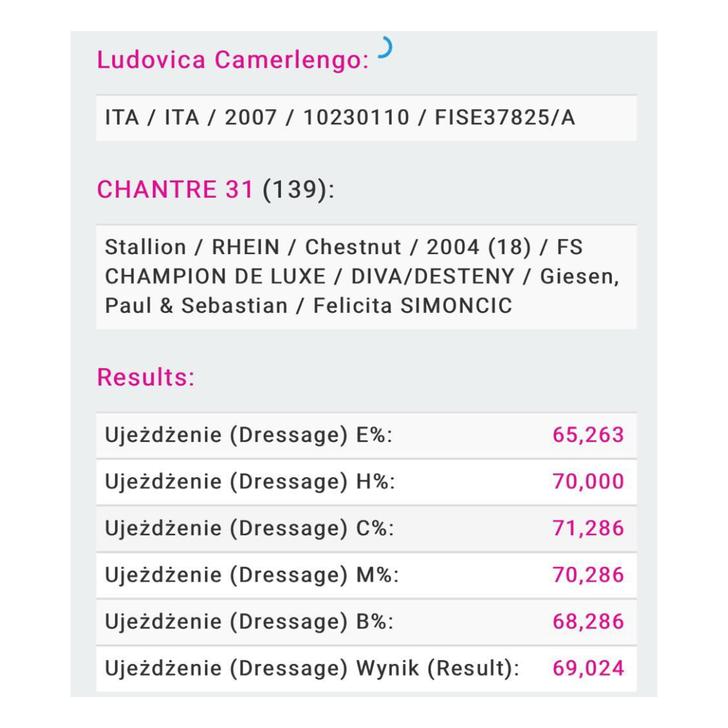The width and height of the screenshot is (728, 728).
Task: Click the CHANTRE 31 horse name
Action: pyautogui.click(x=175, y=190)
